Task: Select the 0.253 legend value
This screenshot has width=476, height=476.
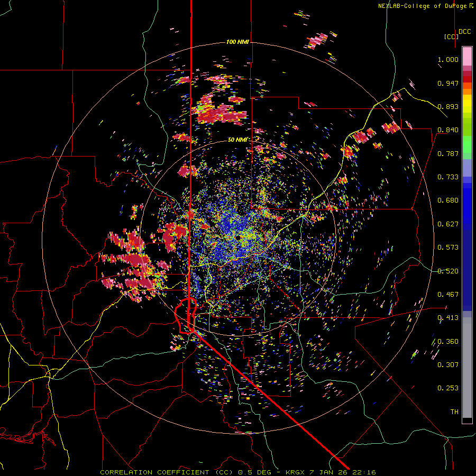Action: coord(448,388)
